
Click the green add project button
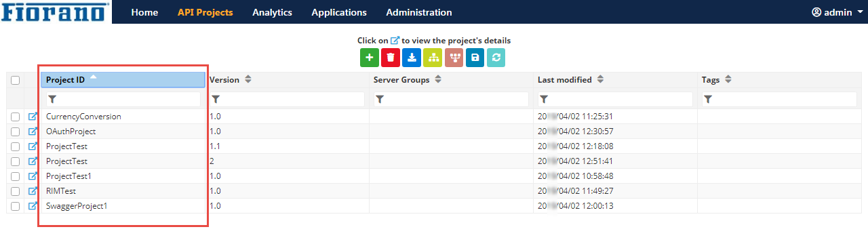point(370,58)
